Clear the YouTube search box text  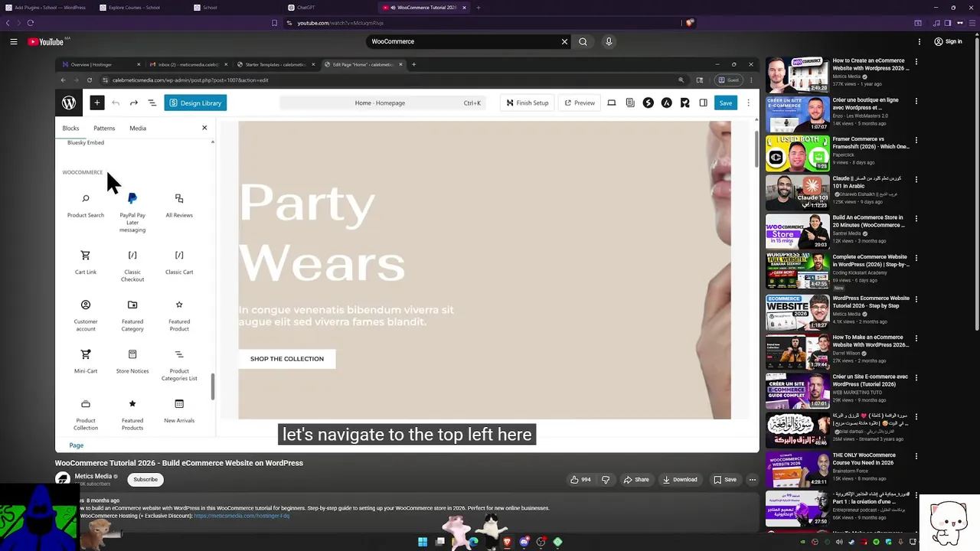click(x=564, y=41)
